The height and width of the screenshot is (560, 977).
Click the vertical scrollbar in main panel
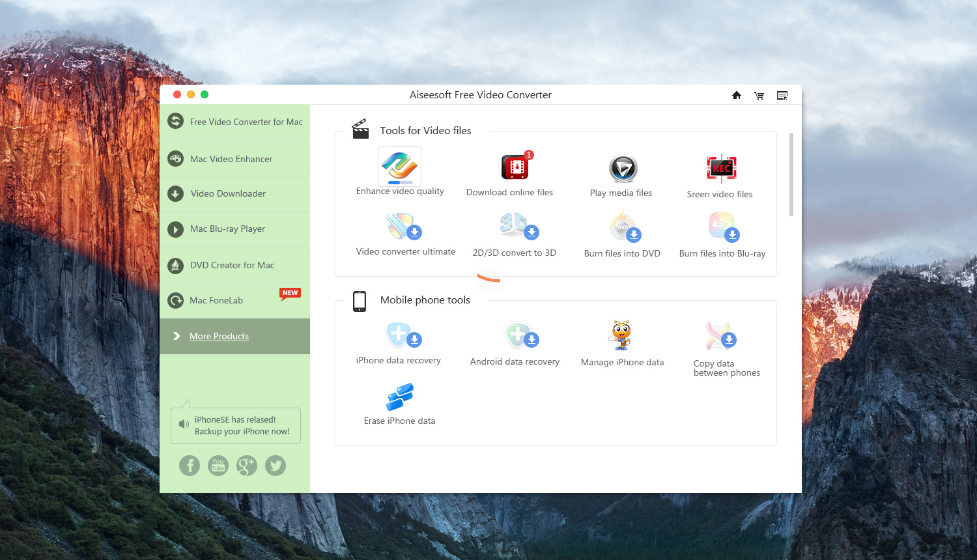click(791, 175)
